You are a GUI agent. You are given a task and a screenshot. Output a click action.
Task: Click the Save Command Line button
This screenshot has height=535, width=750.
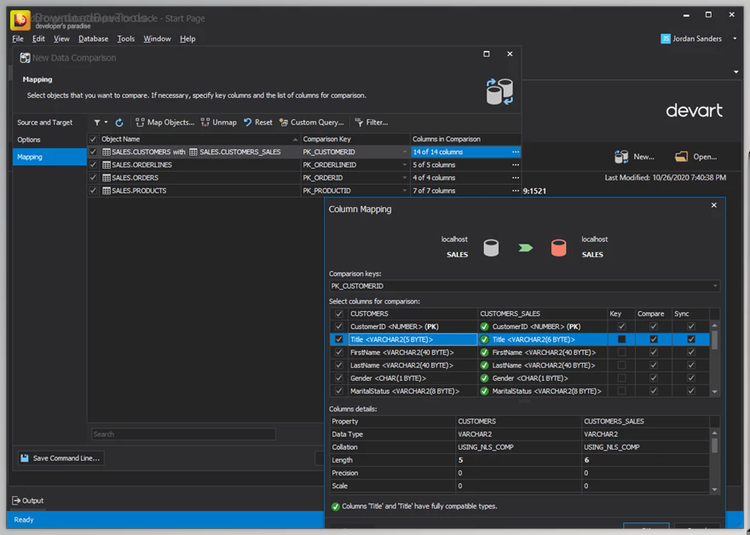pyautogui.click(x=61, y=458)
